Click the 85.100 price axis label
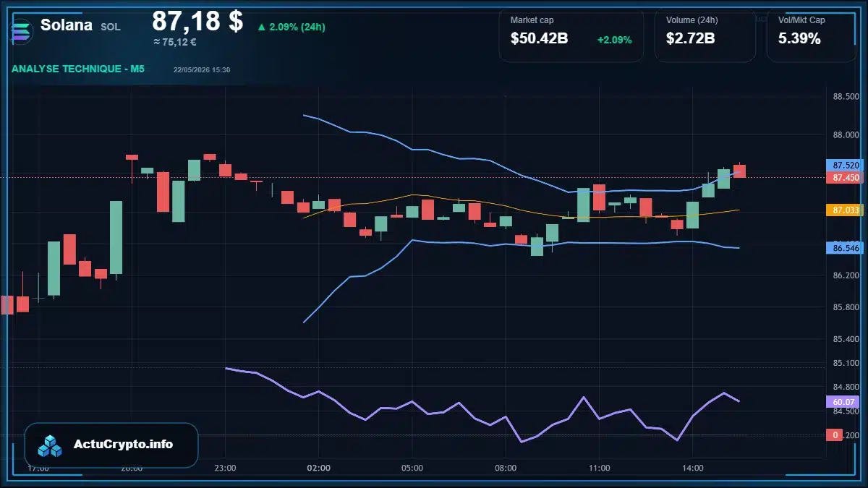The height and width of the screenshot is (488, 868). coord(846,363)
